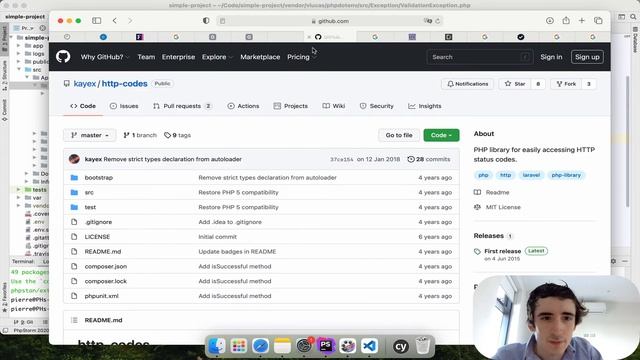Viewport: 640px width, 360px height.
Task: Open the GitHub octocat logo home link
Action: (x=63, y=57)
